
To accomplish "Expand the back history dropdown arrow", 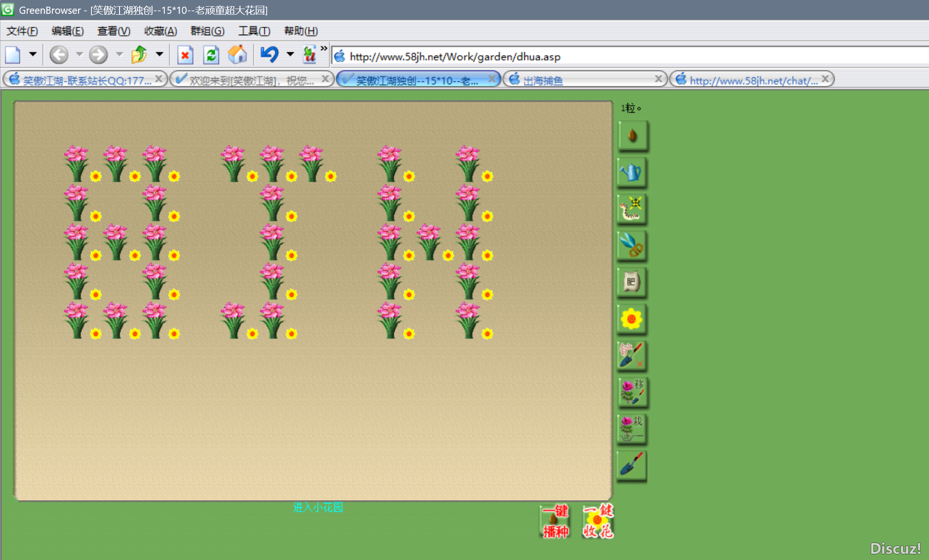I will [79, 54].
